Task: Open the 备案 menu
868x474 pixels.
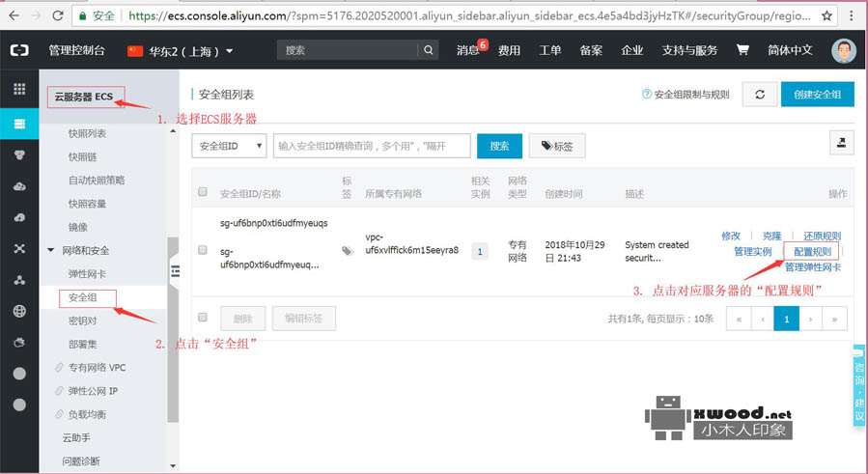Action: tap(591, 50)
